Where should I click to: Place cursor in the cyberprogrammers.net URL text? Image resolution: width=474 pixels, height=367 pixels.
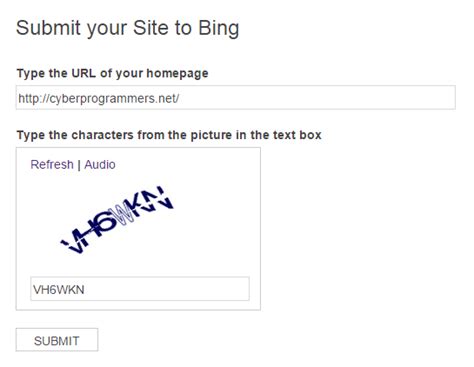99,99
